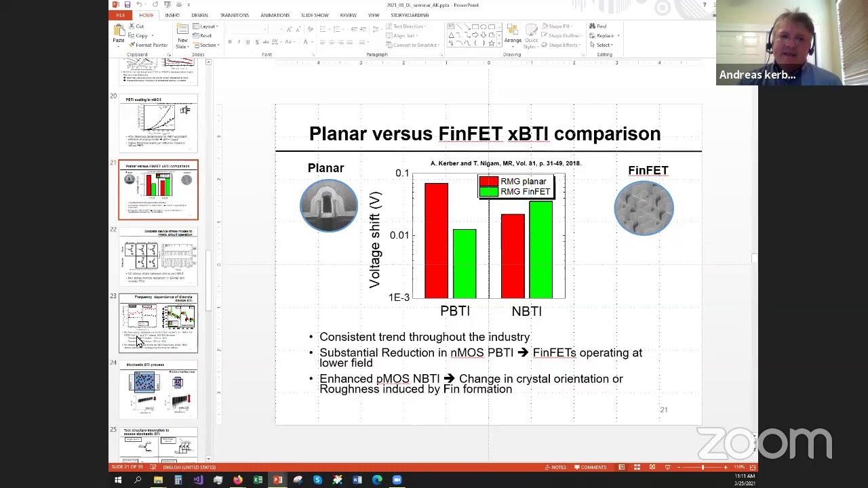
Task: Open Firefox from the taskbar
Action: 238,480
